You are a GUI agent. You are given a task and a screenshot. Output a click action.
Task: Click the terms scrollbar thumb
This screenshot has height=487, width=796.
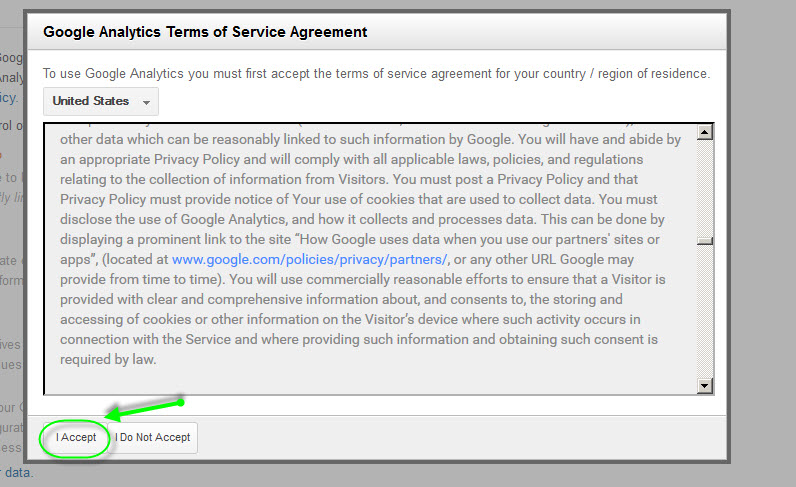point(705,240)
